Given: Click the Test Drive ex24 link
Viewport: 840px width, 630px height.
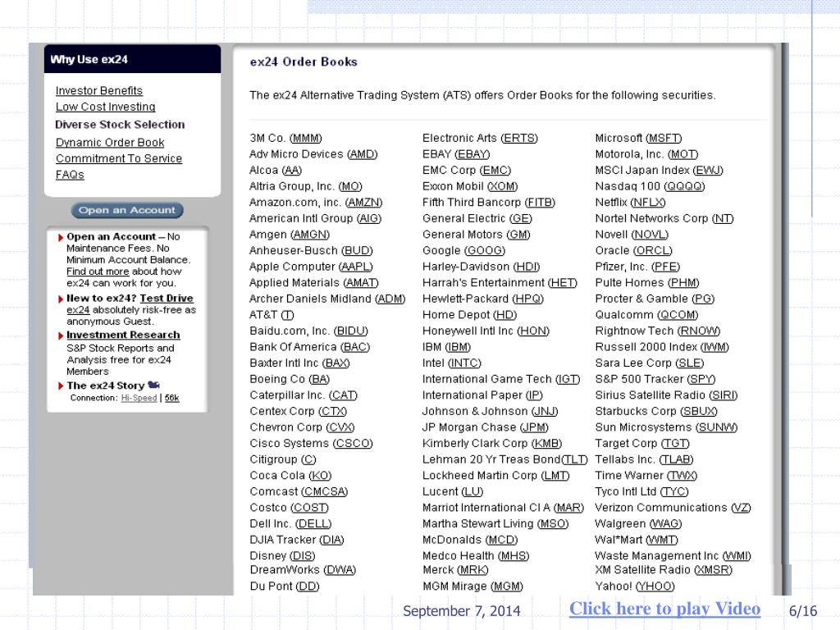Looking at the screenshot, I should [x=167, y=299].
